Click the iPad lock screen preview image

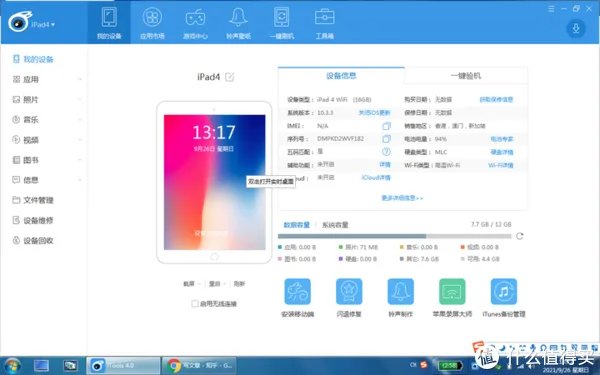[x=214, y=182]
